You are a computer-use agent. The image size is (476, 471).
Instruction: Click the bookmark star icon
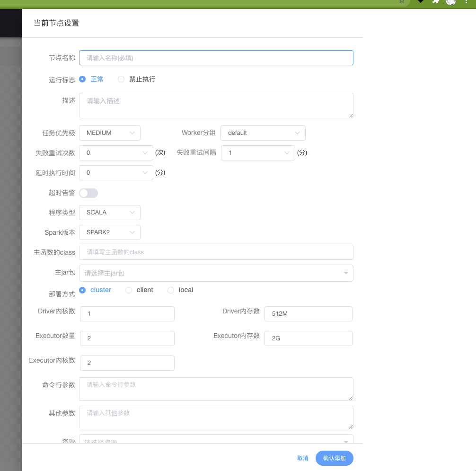402,1
